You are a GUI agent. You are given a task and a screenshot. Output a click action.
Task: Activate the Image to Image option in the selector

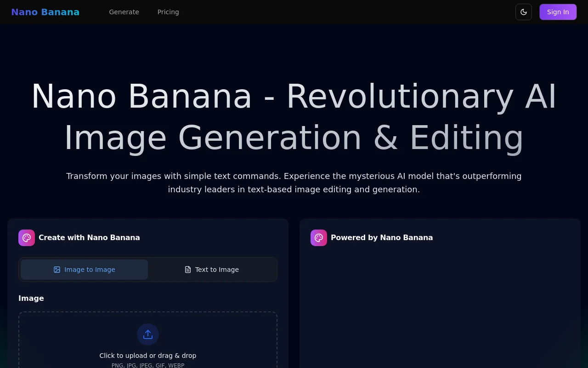[84, 270]
